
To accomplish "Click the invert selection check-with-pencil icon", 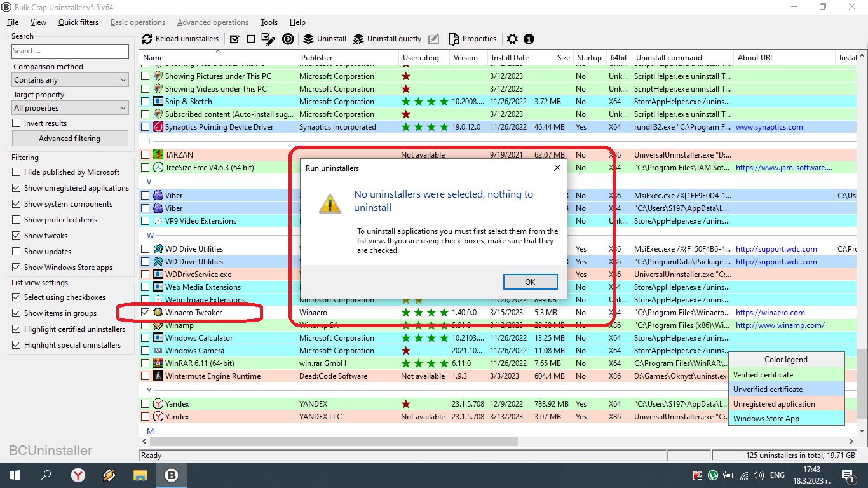I will point(268,39).
